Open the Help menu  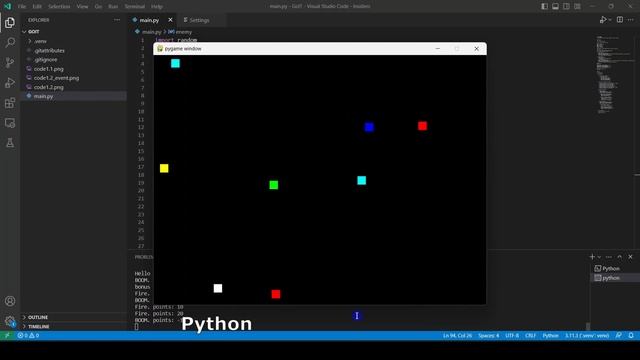[157, 7]
